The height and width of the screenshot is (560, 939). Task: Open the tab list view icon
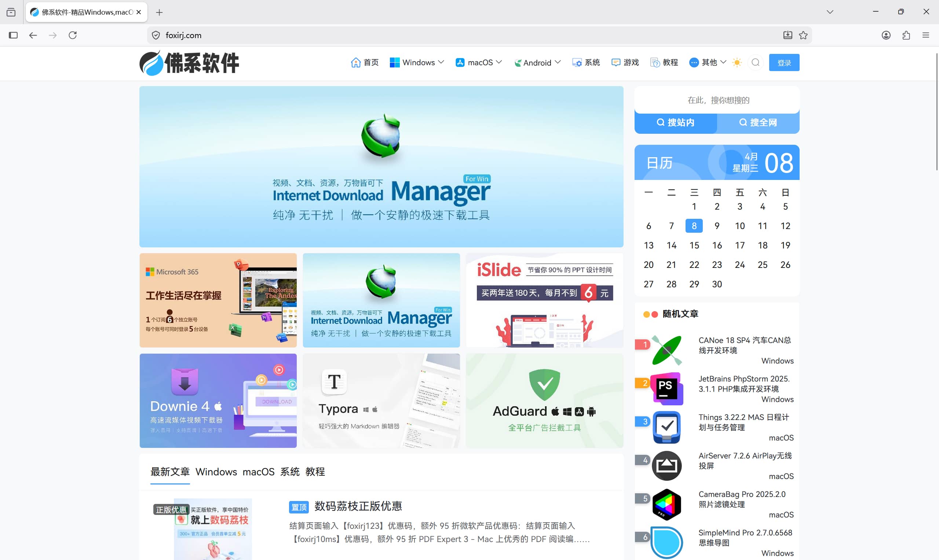pyautogui.click(x=11, y=12)
